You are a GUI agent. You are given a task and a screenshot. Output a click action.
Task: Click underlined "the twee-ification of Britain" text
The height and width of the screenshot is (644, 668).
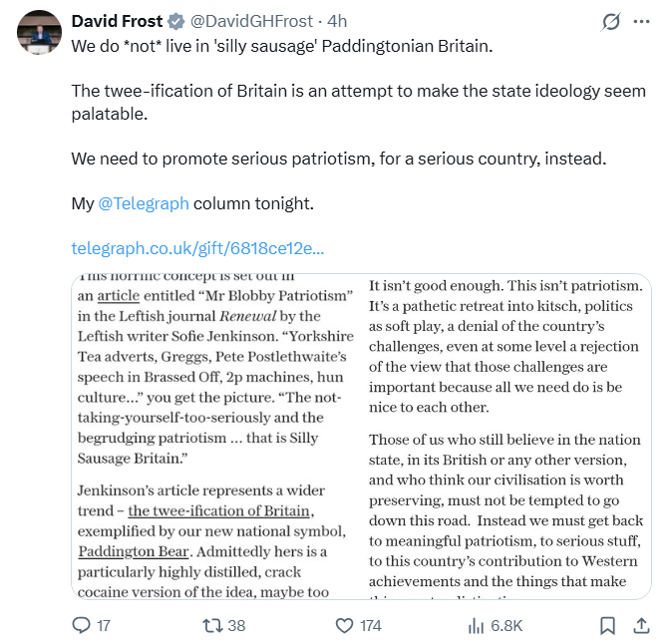pyautogui.click(x=220, y=510)
